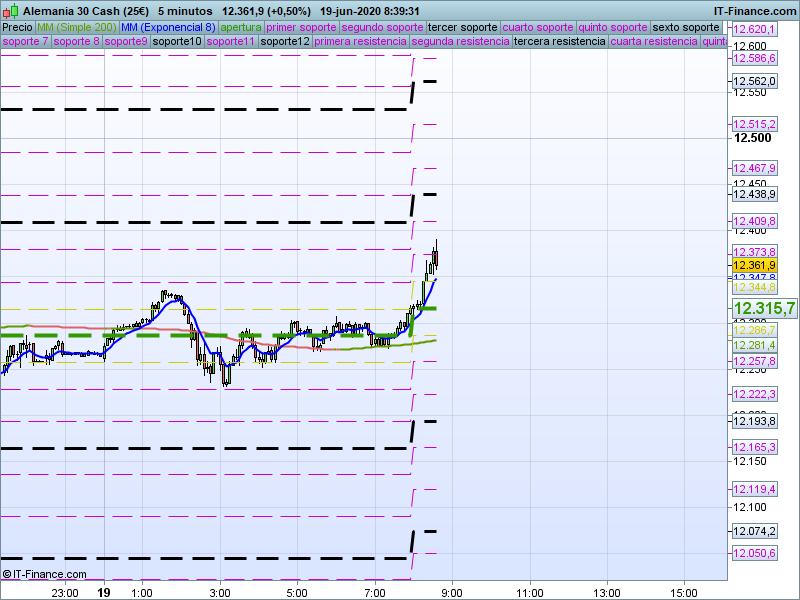Click the price label 12.222,3

point(755,394)
